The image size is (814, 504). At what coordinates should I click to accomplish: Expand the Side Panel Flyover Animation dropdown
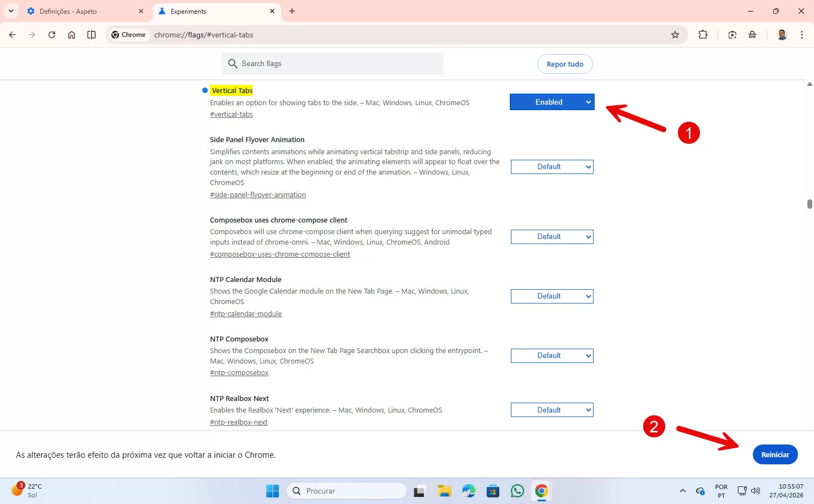click(x=552, y=167)
